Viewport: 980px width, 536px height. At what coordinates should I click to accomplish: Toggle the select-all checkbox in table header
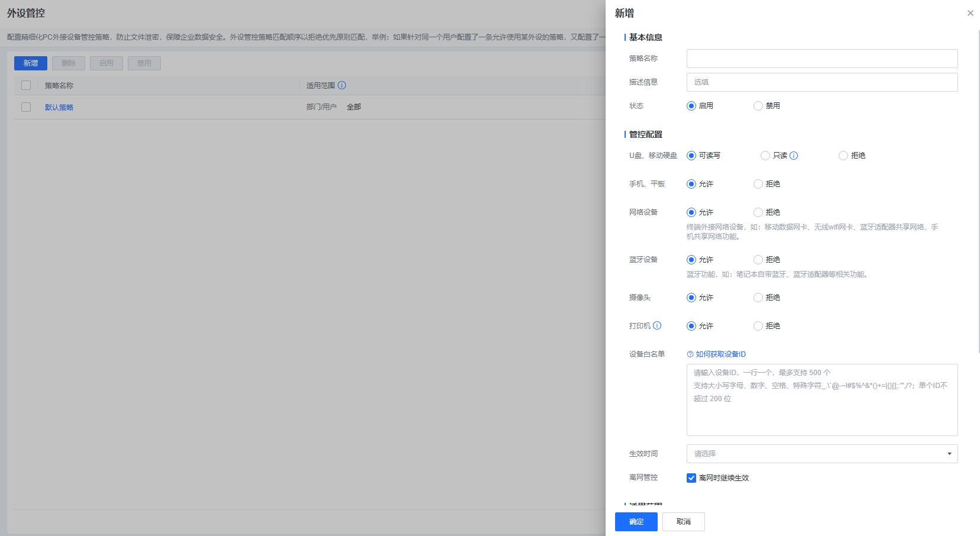(x=26, y=85)
